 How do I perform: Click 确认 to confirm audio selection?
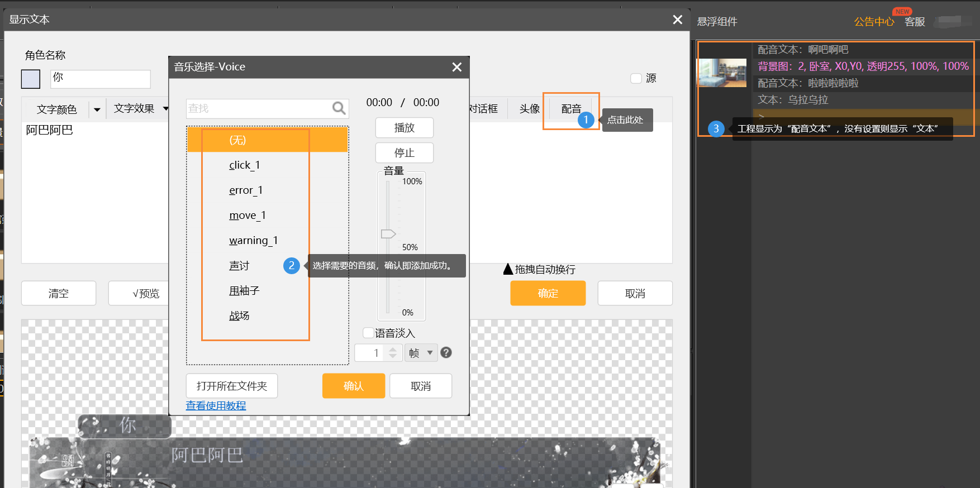pyautogui.click(x=353, y=386)
